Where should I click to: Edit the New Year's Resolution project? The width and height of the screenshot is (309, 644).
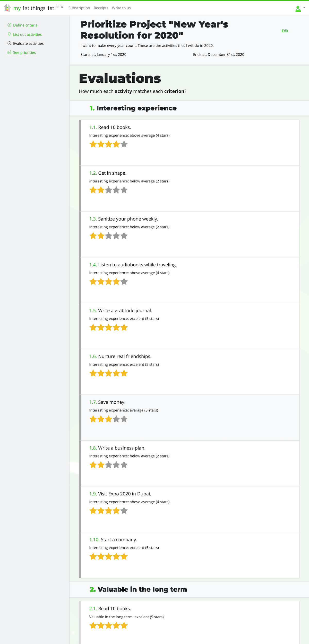coord(285,31)
